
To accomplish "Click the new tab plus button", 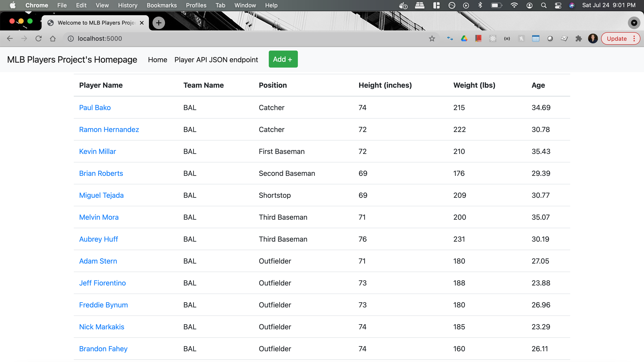I will [x=158, y=23].
